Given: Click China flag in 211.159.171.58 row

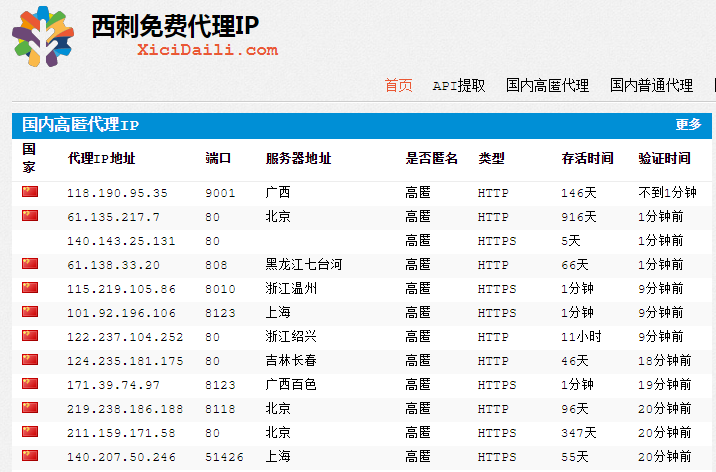Looking at the screenshot, I should (x=30, y=431).
